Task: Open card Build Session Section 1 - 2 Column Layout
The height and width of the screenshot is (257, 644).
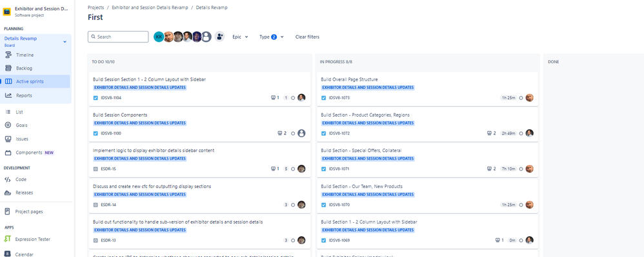Action: (x=149, y=79)
